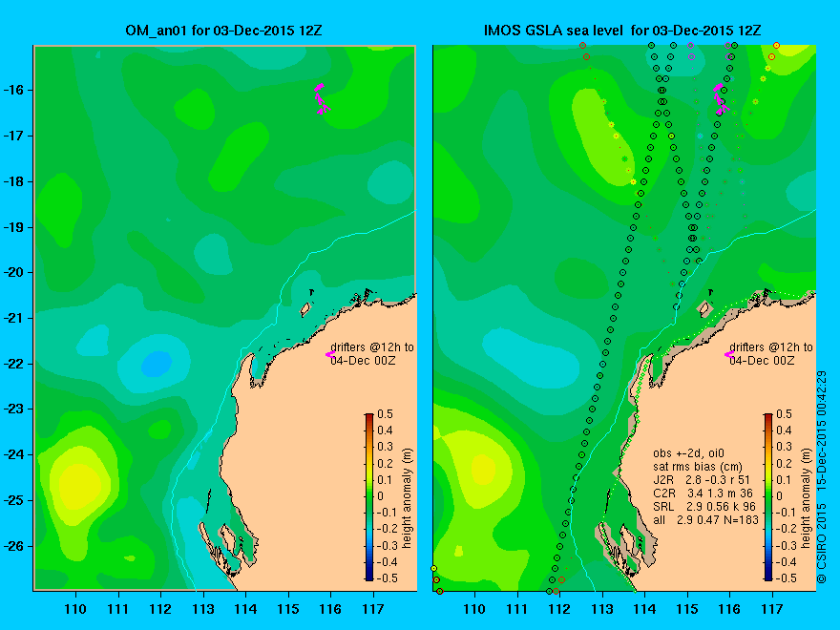The image size is (840, 630).
Task: Click the '-0.5' tick on right colorbar
Action: coord(787,578)
